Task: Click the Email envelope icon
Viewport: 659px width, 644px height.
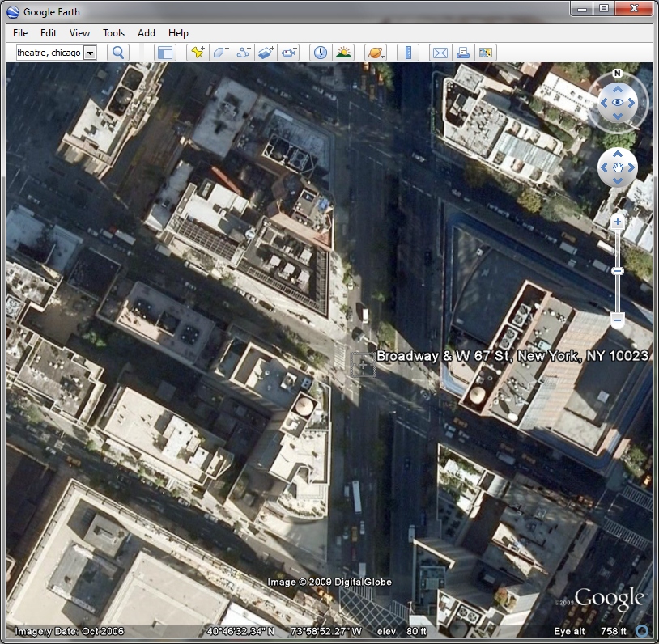Action: [440, 53]
